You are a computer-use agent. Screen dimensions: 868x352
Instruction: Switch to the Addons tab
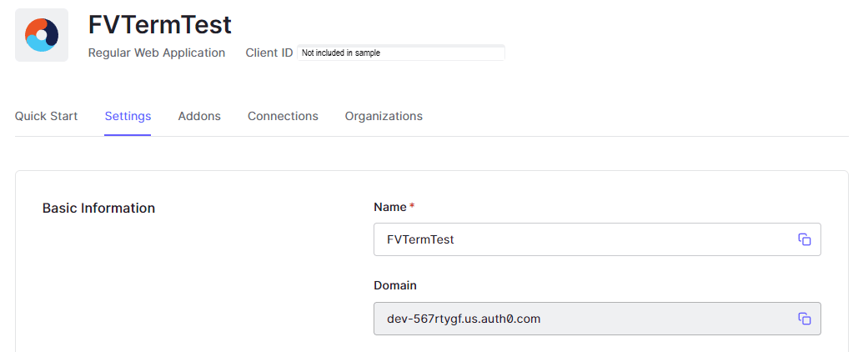point(199,116)
